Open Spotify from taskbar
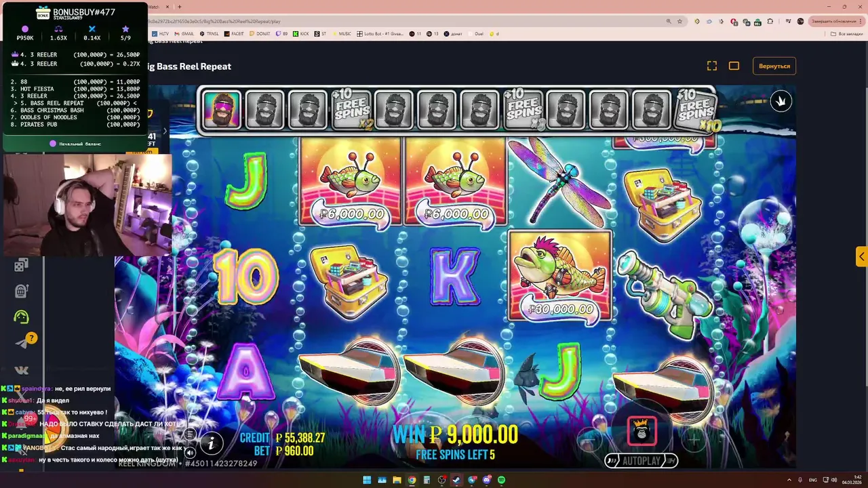Screen dimensions: 868x488 501,480
